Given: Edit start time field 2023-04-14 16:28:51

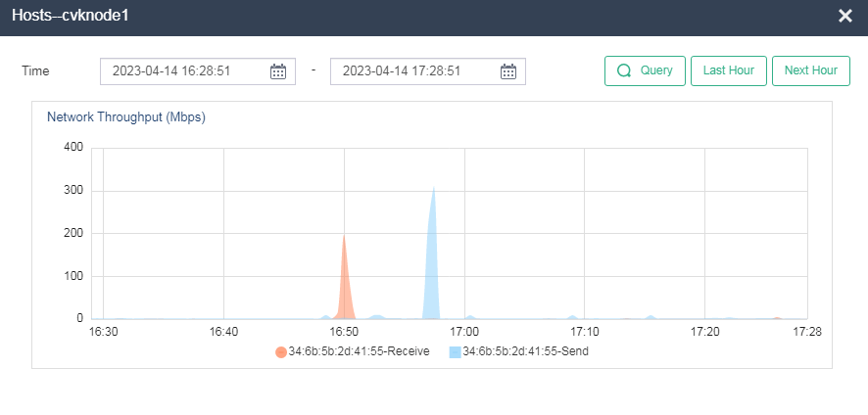Looking at the screenshot, I should (x=198, y=71).
